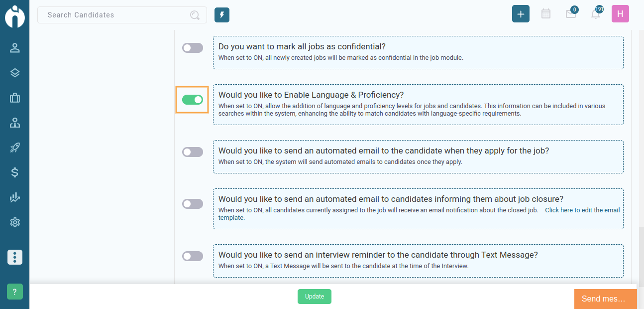Toggle mark all jobs as confidential switch
644x309 pixels.
coord(193,48)
